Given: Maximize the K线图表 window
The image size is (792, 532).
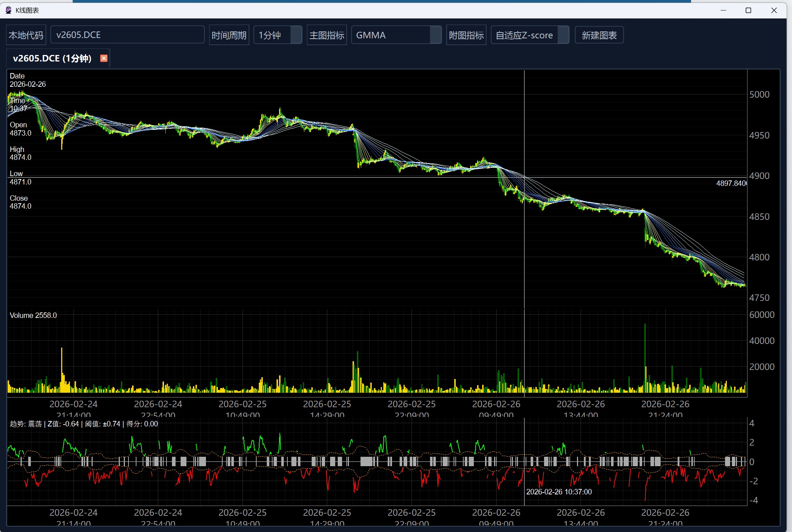Looking at the screenshot, I should click(x=749, y=10).
